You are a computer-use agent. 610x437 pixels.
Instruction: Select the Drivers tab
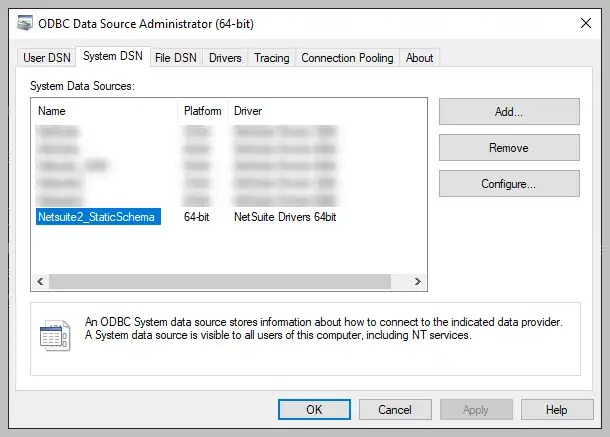(x=225, y=58)
